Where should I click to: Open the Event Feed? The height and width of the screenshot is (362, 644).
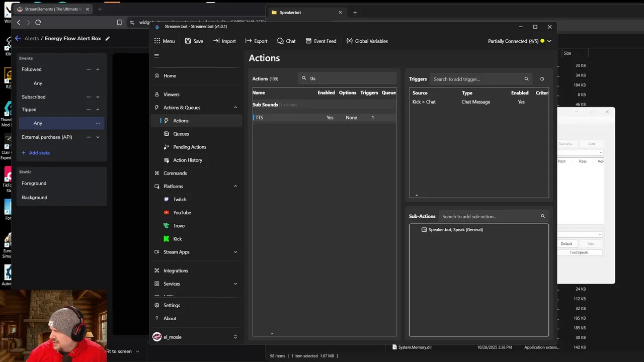coord(321,41)
